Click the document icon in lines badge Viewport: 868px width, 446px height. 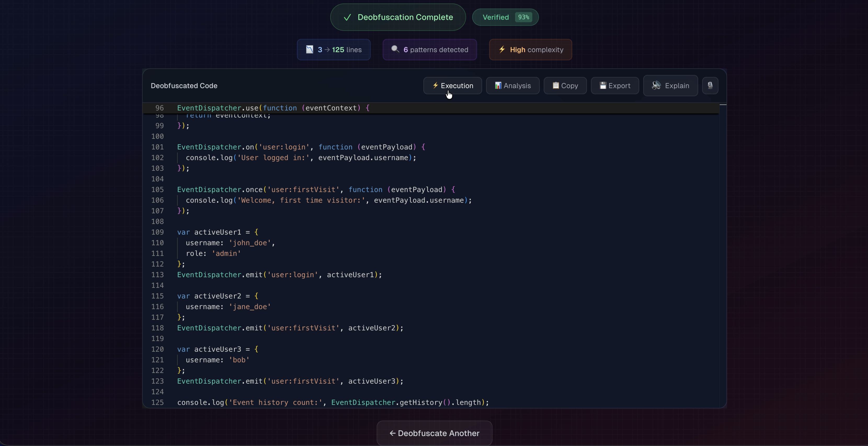(309, 49)
